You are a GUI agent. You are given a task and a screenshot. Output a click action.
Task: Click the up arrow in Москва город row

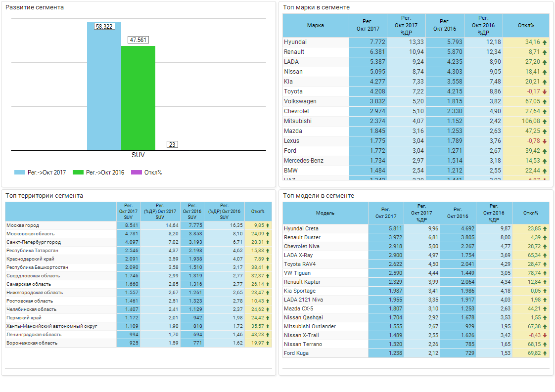tap(268, 225)
